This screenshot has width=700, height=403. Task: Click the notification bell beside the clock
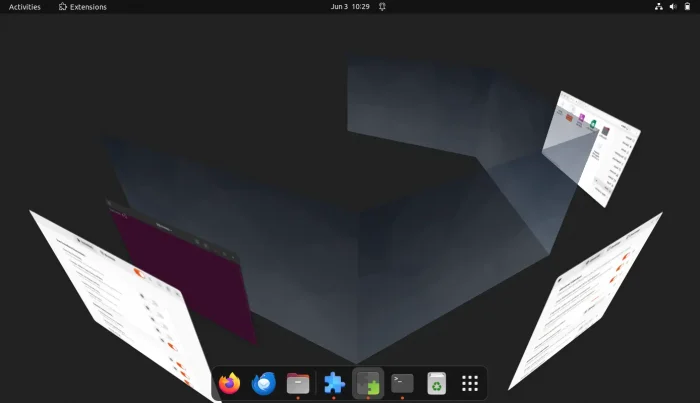coord(382,7)
